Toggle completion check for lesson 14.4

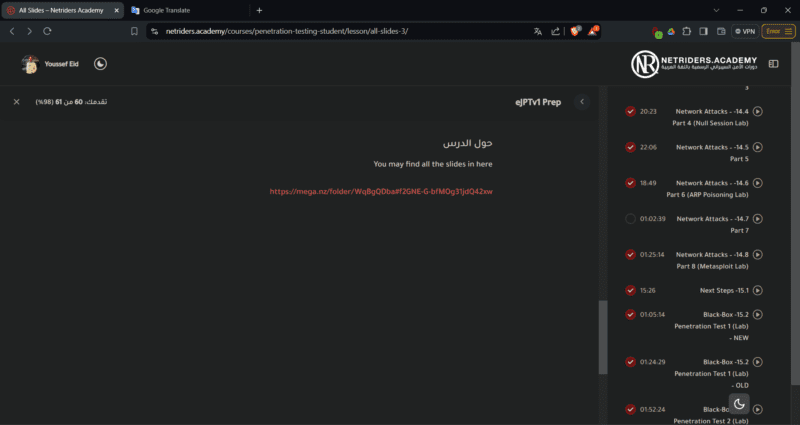click(631, 111)
